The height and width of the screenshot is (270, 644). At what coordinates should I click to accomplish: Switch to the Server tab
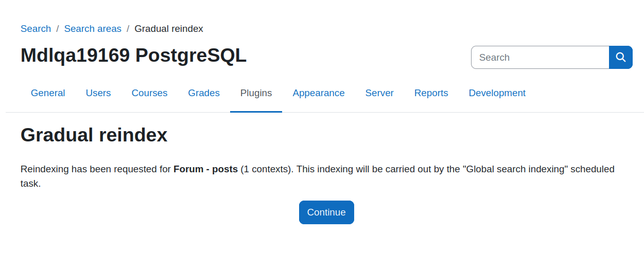[x=379, y=93]
